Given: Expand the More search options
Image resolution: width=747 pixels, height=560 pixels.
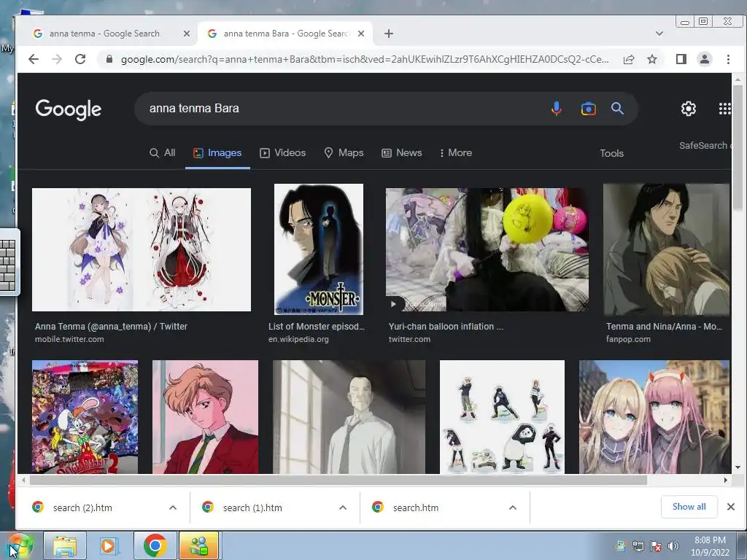Looking at the screenshot, I should [455, 153].
